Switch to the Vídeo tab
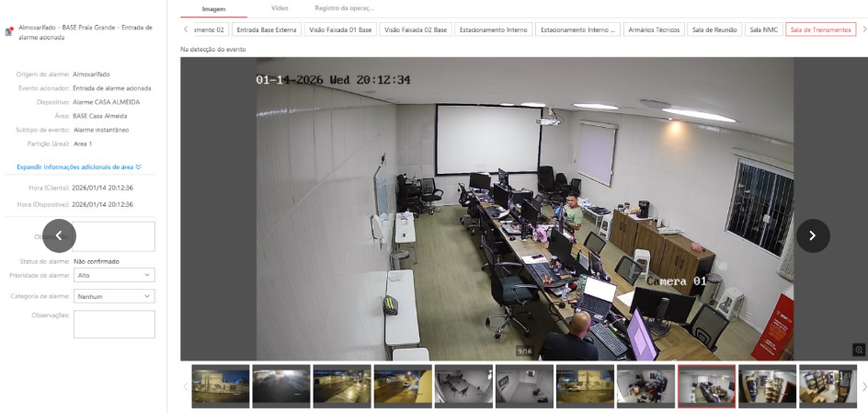Screen dimensions: 868x413 click(x=280, y=8)
